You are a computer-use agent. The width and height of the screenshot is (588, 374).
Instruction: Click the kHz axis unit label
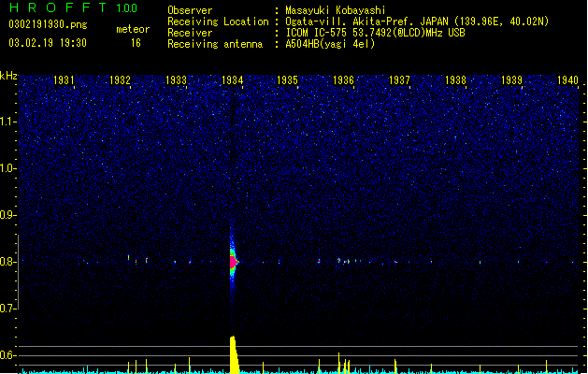pyautogui.click(x=8, y=76)
